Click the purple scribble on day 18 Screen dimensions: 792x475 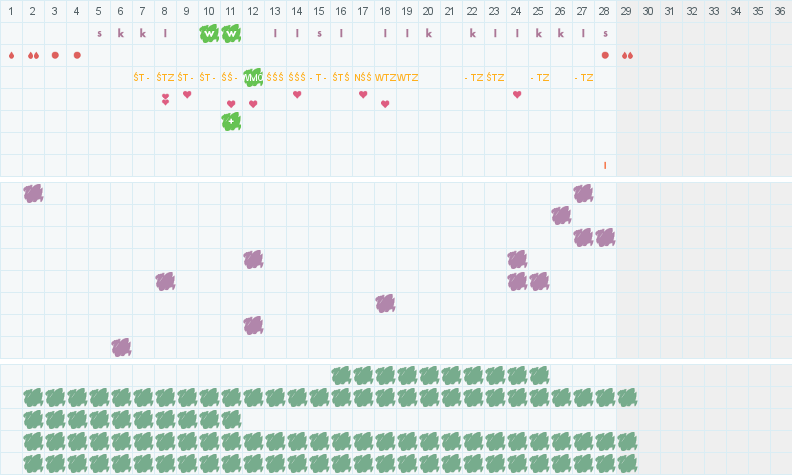385,303
